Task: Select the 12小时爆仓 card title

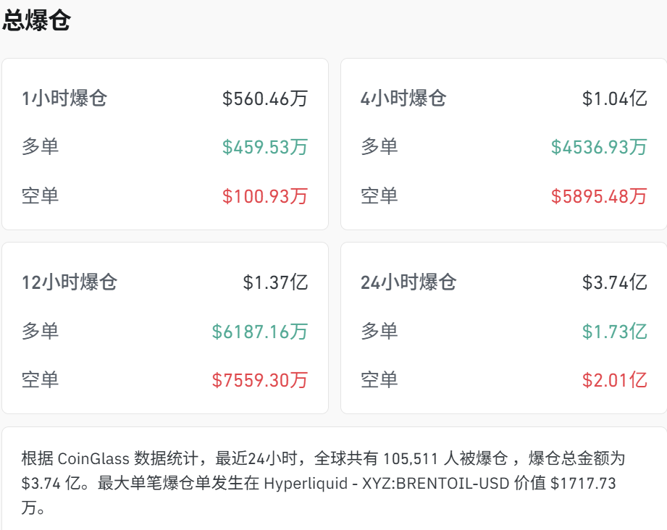Action: click(69, 283)
